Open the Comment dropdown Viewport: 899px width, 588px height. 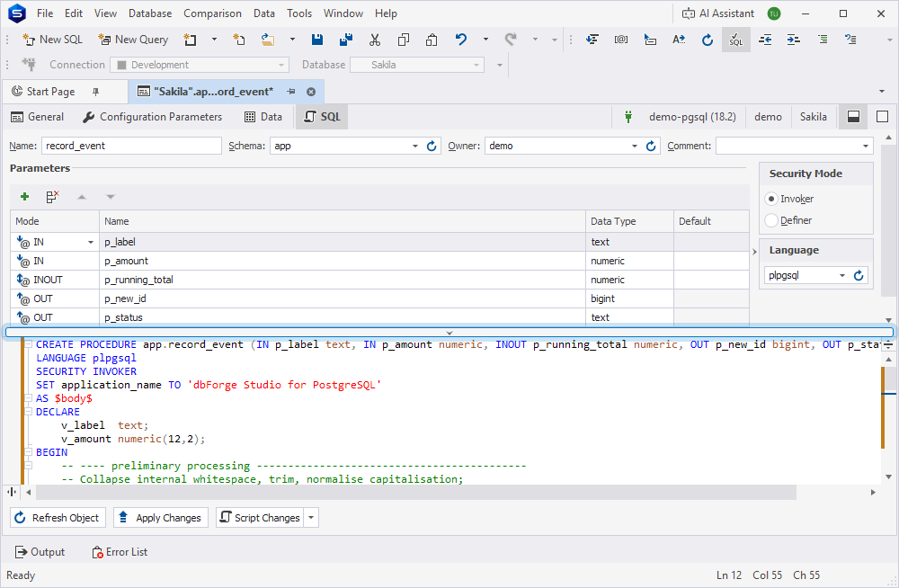[x=866, y=146]
